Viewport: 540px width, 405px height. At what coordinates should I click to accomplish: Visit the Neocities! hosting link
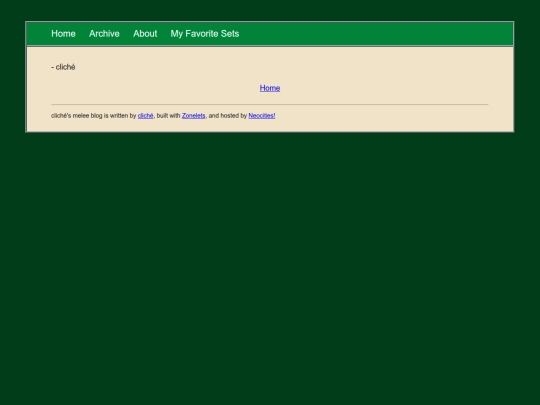262,116
